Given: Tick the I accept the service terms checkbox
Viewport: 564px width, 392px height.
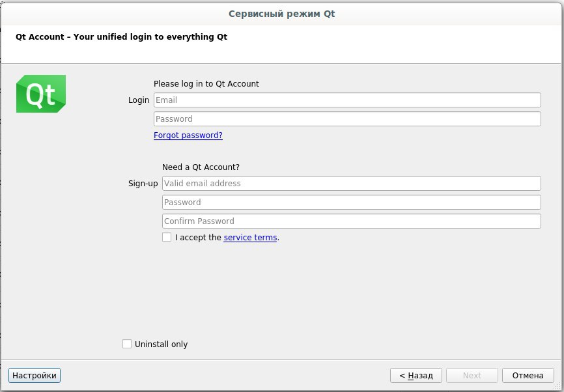Looking at the screenshot, I should (x=167, y=237).
